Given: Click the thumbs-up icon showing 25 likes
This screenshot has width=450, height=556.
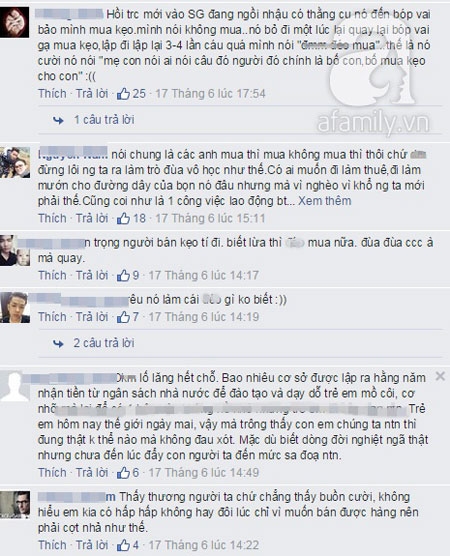Looking at the screenshot, I should pos(123,94).
